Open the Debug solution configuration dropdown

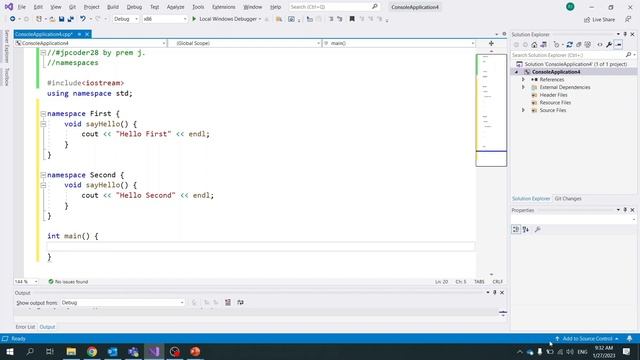(x=126, y=19)
